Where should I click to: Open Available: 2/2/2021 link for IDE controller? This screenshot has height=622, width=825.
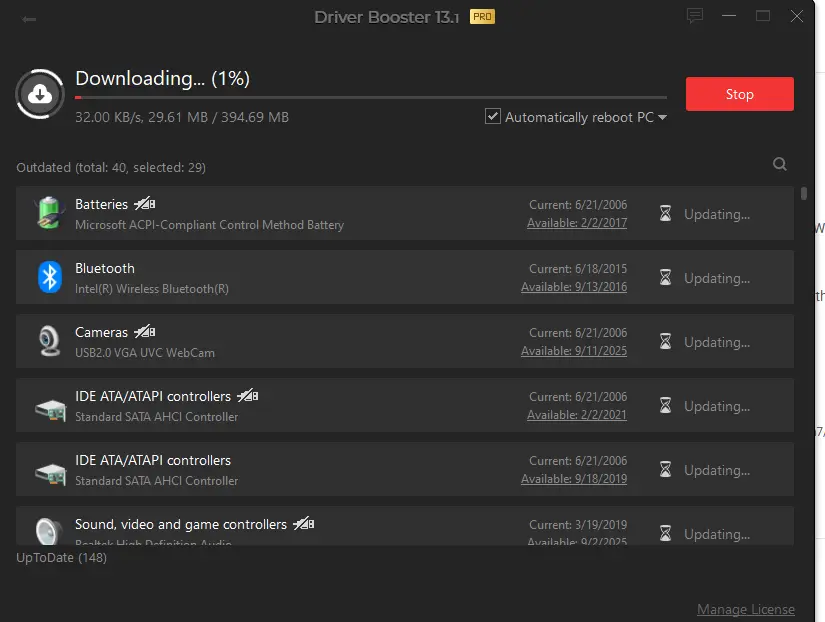click(577, 415)
